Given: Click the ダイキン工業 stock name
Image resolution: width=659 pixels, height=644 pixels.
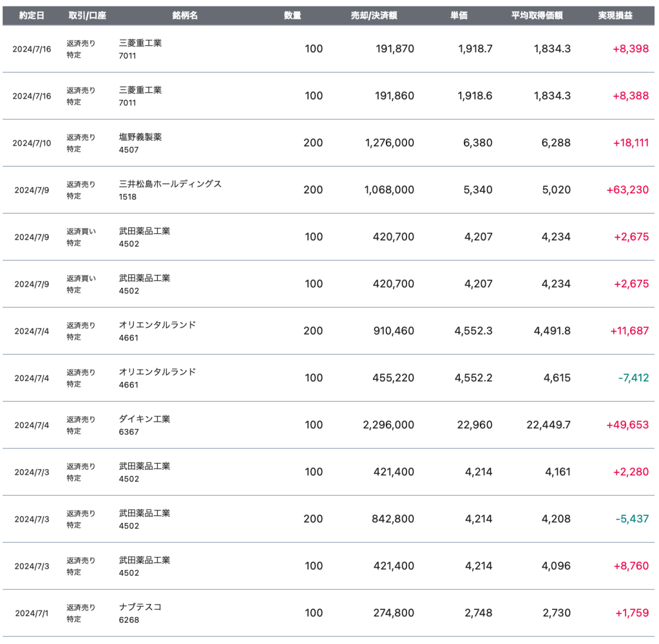Looking at the screenshot, I should tap(144, 419).
